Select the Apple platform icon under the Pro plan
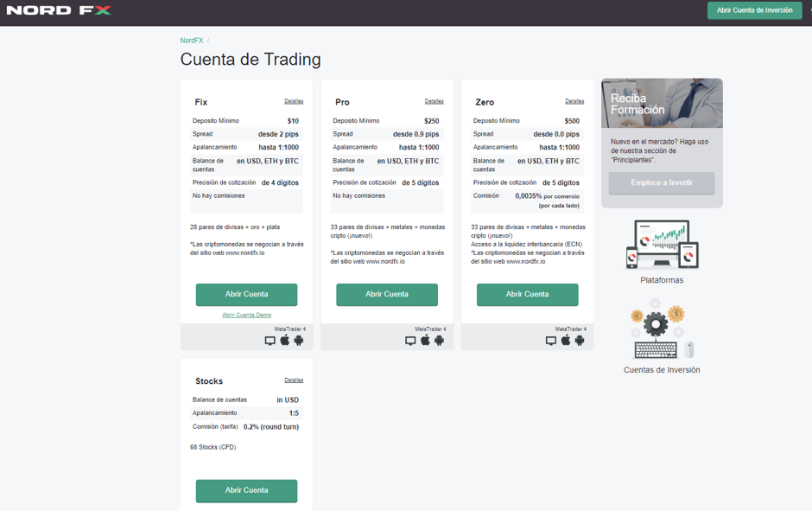Screen dimensions: 812x511 (425, 340)
